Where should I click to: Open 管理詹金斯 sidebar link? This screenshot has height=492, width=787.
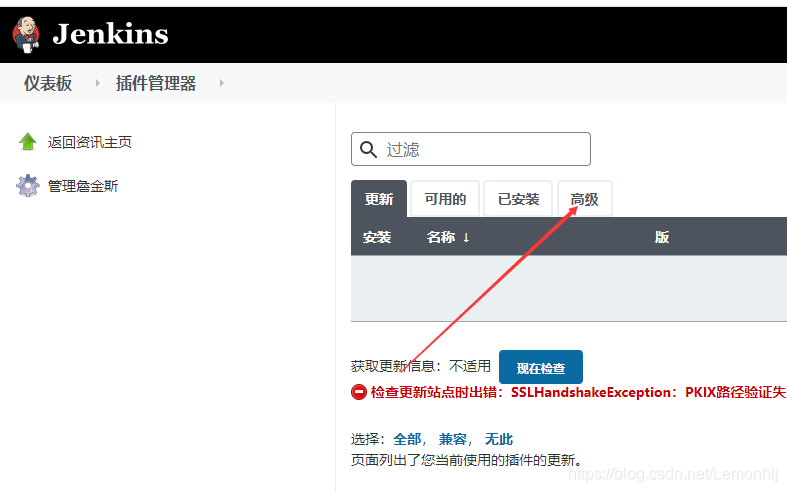click(83, 186)
